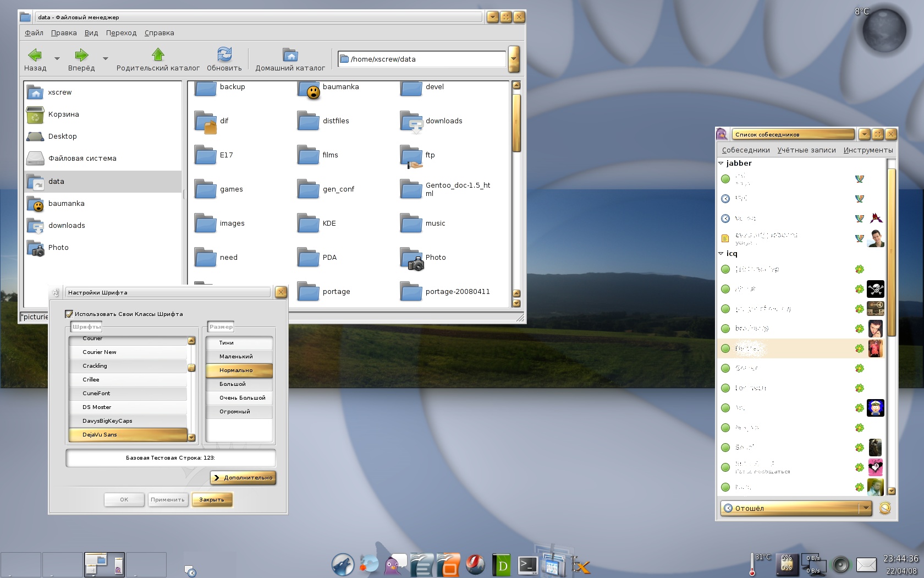Click Применить button
Screen dimensions: 924x578
click(168, 500)
